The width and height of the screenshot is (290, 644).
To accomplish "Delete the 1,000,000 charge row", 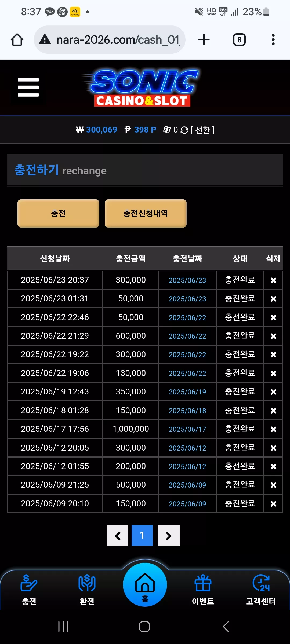I will coord(273,429).
